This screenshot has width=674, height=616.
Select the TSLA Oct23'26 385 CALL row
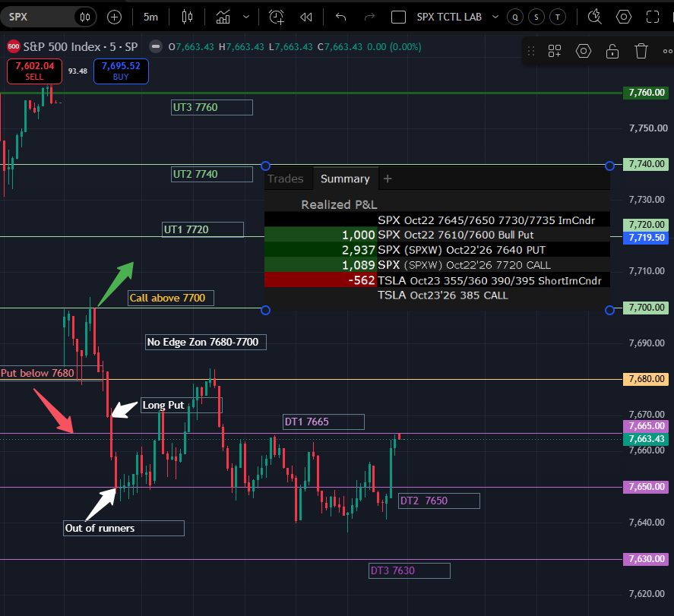click(x=437, y=295)
